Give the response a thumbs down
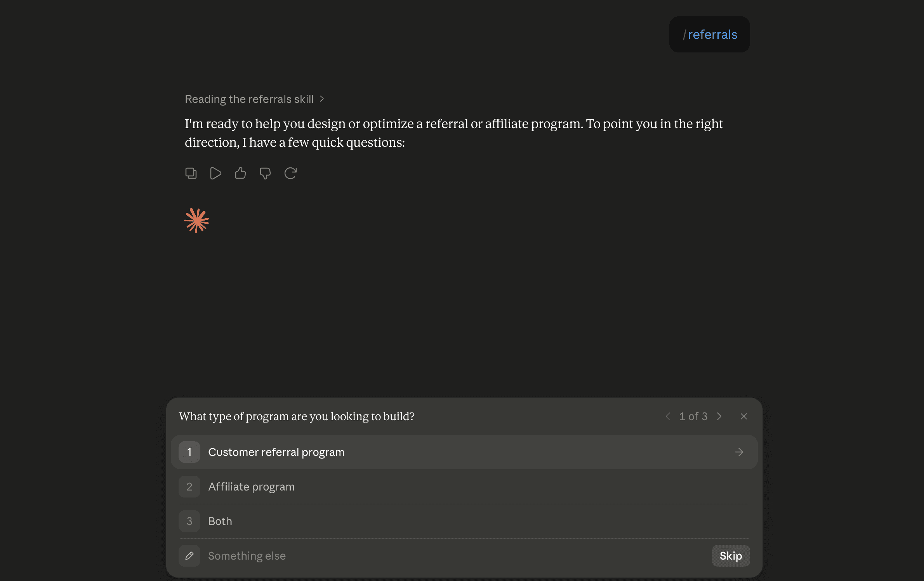924x581 pixels. point(265,173)
